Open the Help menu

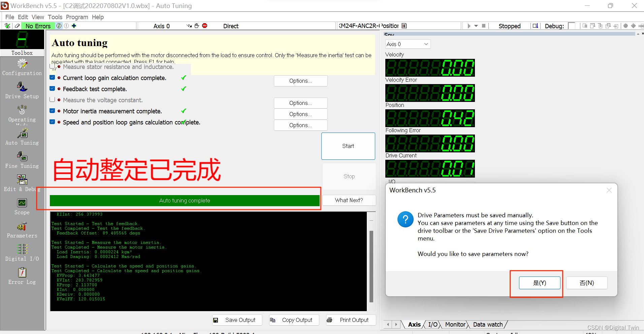(98, 17)
